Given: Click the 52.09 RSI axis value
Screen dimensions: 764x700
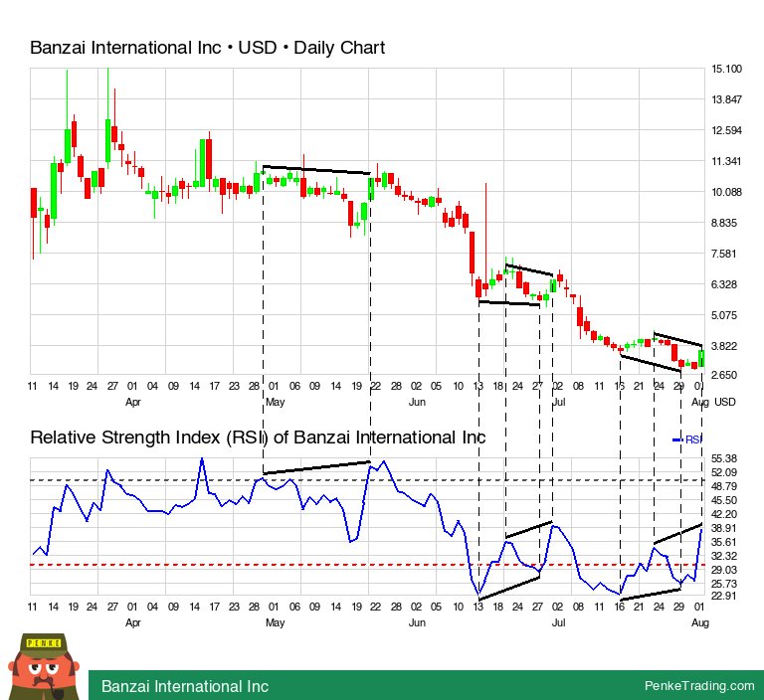Looking at the screenshot, I should click(x=724, y=472).
